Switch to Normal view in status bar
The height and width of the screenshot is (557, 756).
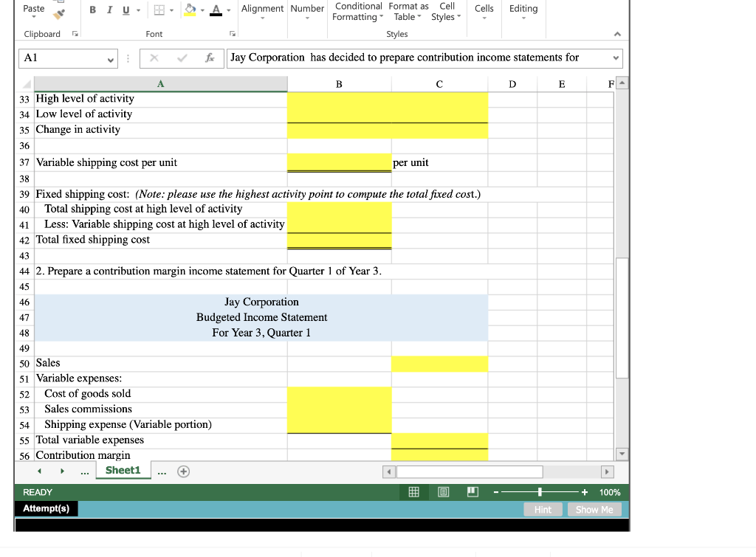point(413,492)
